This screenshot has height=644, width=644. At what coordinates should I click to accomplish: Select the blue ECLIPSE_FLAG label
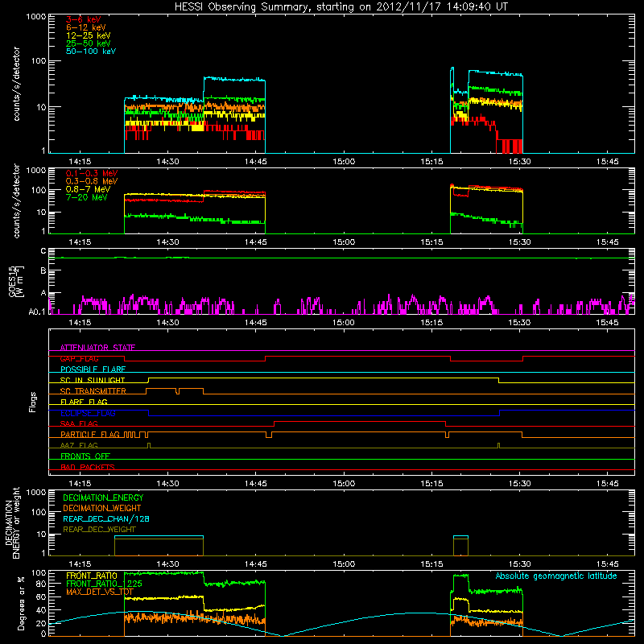[88, 413]
